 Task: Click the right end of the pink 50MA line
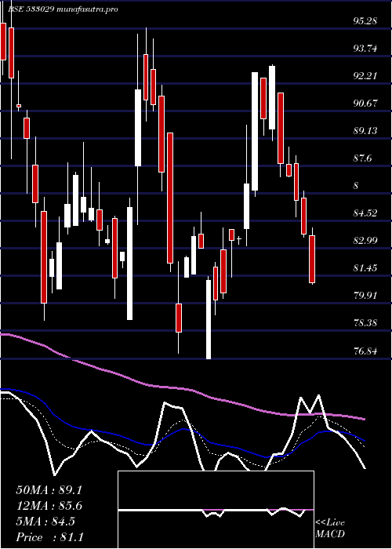tap(364, 419)
